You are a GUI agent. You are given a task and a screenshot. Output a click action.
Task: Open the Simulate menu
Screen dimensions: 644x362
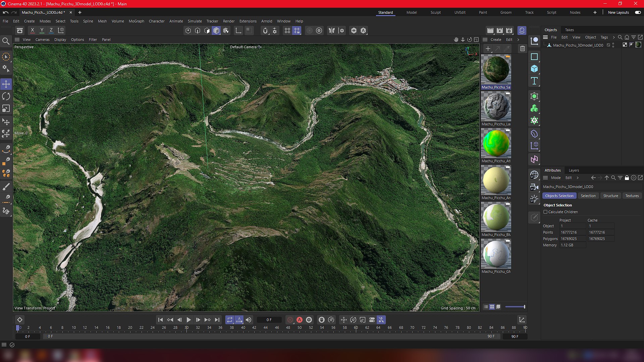[195, 21]
